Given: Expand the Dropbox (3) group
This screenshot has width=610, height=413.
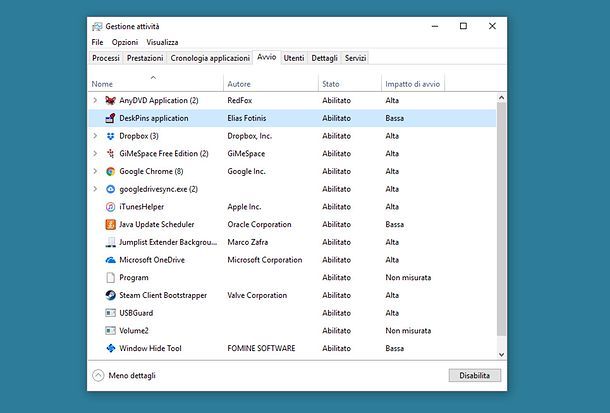Looking at the screenshot, I should coord(95,136).
